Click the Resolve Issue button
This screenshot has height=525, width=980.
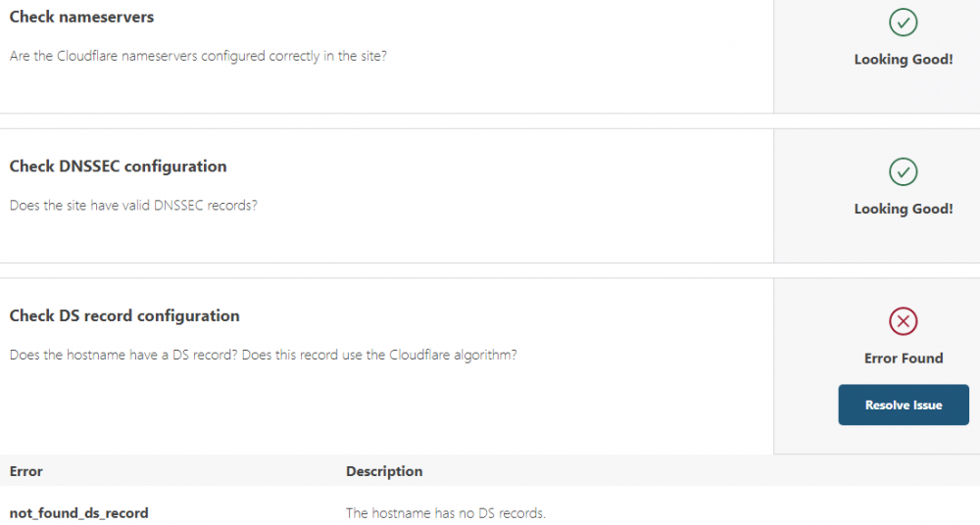click(x=904, y=405)
